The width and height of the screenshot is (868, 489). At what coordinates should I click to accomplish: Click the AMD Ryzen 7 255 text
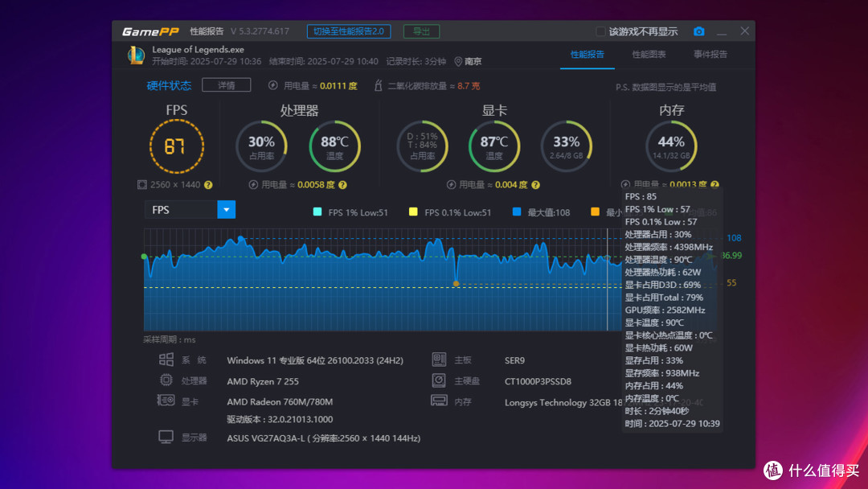pyautogui.click(x=263, y=381)
